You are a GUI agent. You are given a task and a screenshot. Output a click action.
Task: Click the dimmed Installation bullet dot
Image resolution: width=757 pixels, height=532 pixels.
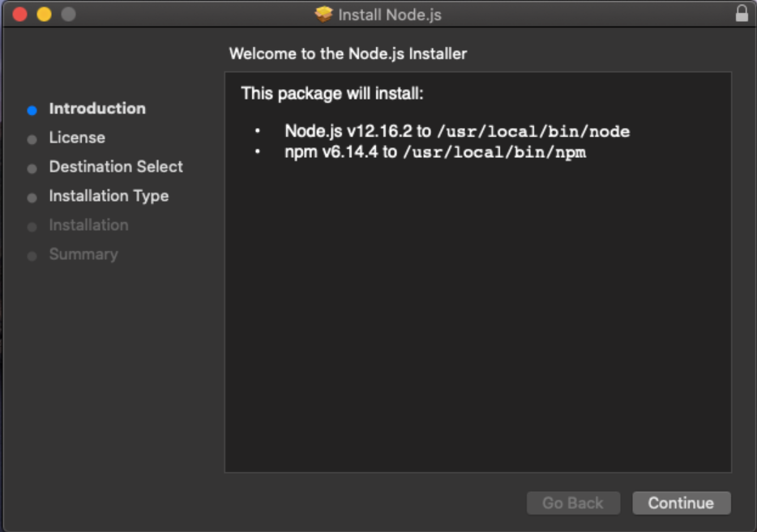pyautogui.click(x=32, y=228)
